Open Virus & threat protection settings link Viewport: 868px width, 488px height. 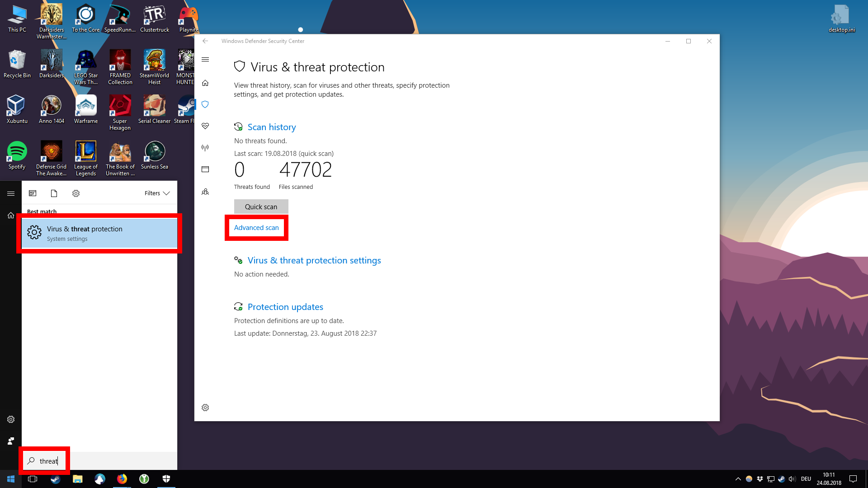coord(314,260)
